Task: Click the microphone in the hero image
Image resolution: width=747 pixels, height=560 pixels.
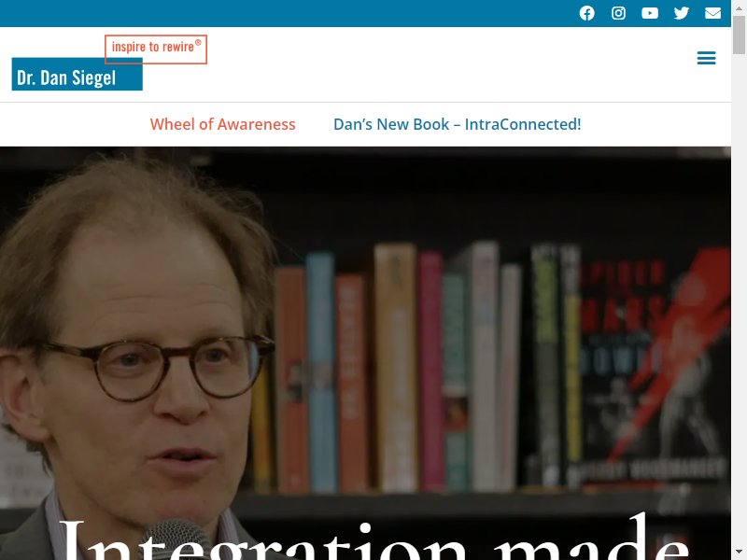Action: [176, 539]
